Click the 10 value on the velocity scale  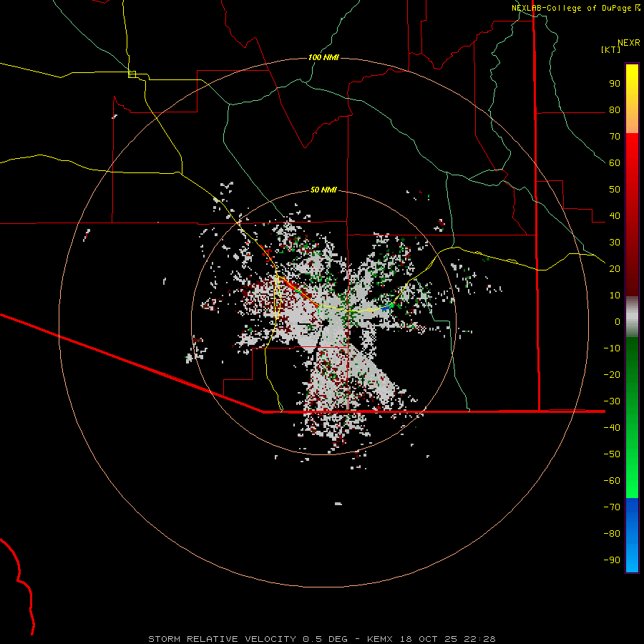coord(615,296)
